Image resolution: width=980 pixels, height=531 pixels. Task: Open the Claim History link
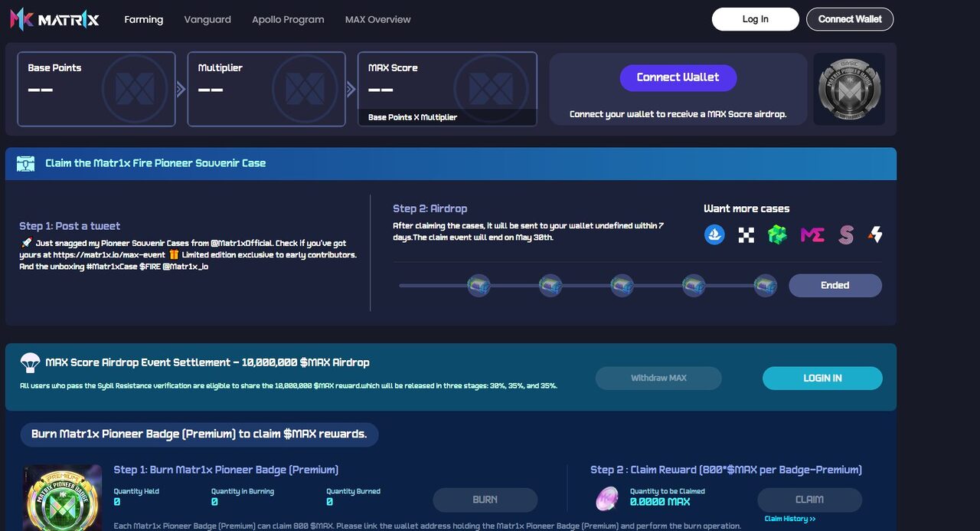click(790, 520)
